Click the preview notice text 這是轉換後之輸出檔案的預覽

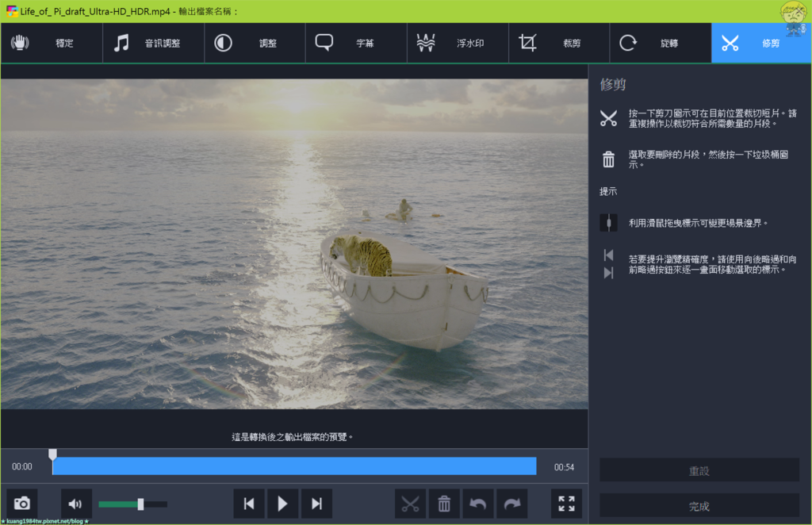pyautogui.click(x=292, y=437)
